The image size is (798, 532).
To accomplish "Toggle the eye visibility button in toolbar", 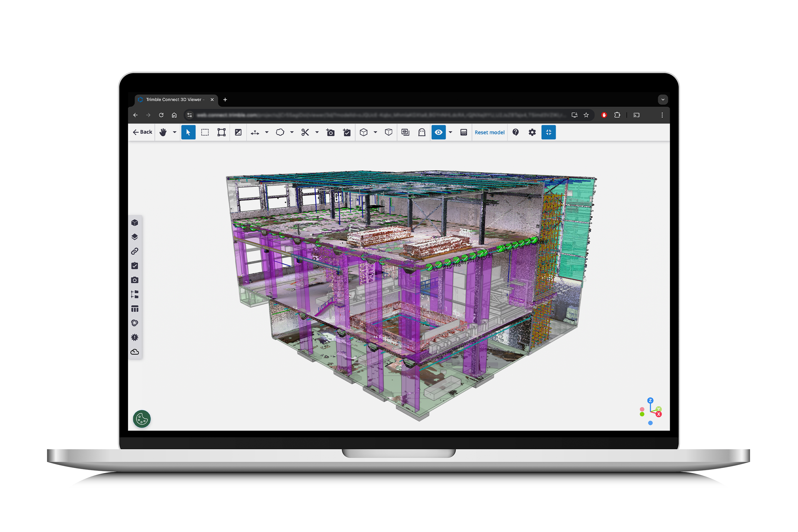I will point(439,132).
